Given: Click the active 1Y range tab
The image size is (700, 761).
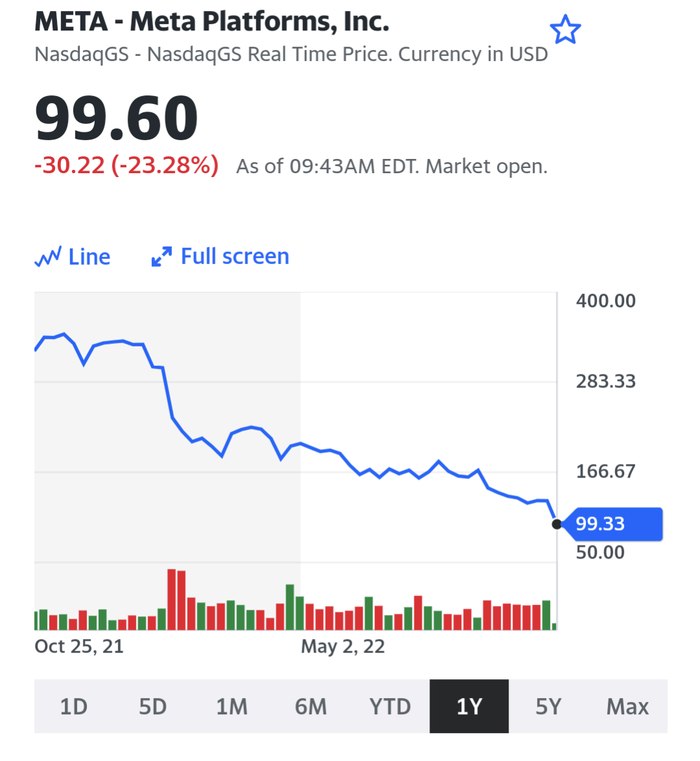Looking at the screenshot, I should coord(469,706).
